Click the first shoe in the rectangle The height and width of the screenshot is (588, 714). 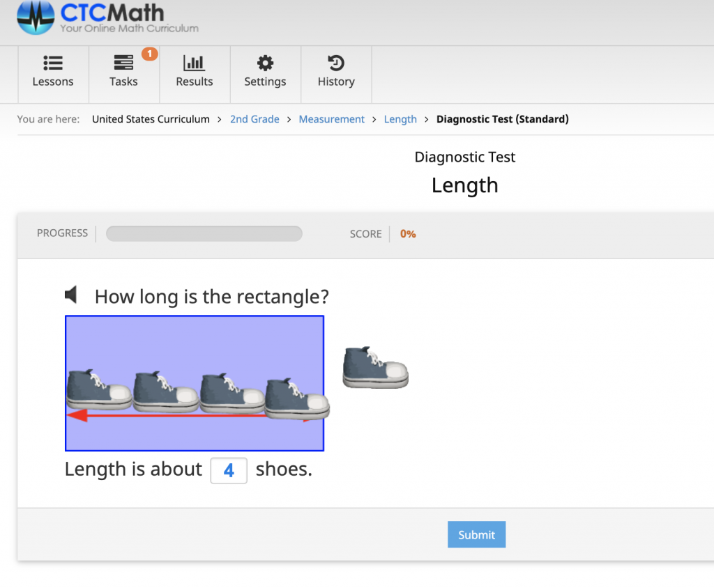99,389
